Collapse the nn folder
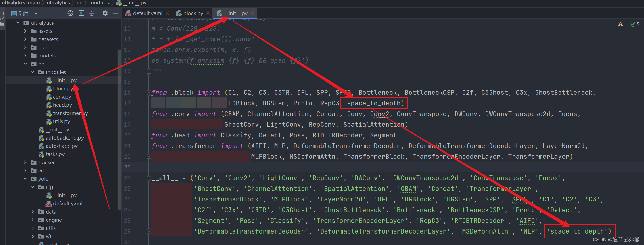 point(25,64)
